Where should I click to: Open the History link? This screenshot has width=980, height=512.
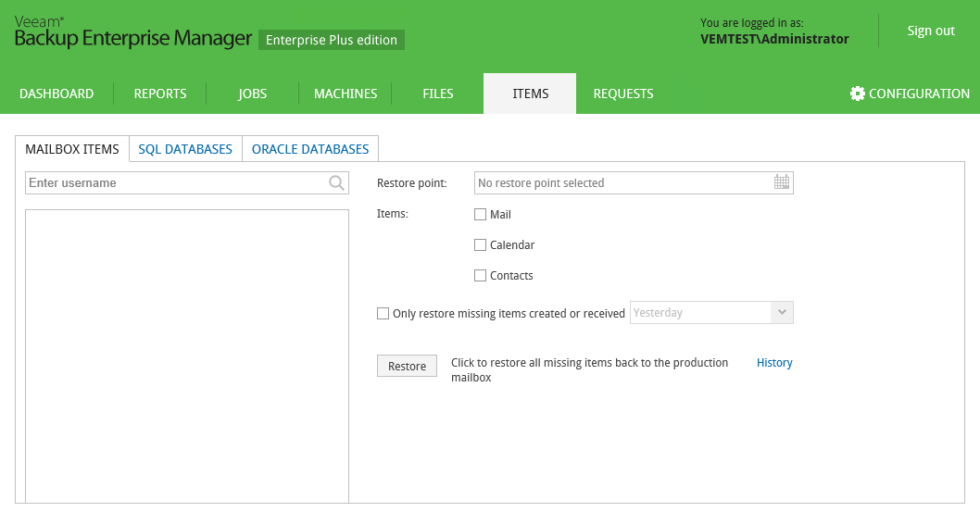[774, 363]
